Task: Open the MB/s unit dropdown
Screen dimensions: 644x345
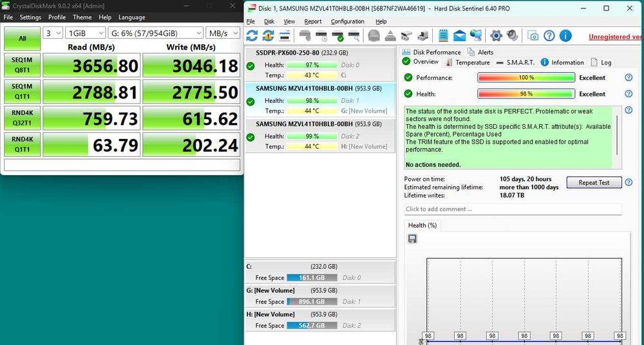Action: coord(223,33)
